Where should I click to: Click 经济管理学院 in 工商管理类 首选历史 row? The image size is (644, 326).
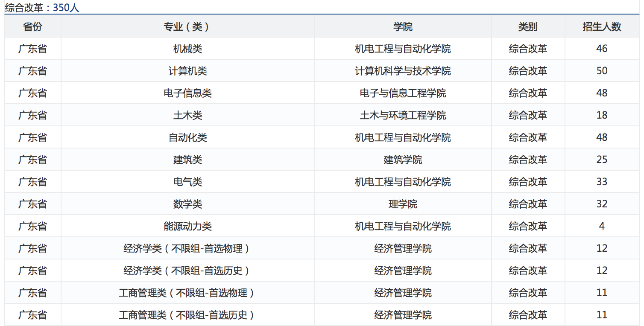[x=403, y=315]
